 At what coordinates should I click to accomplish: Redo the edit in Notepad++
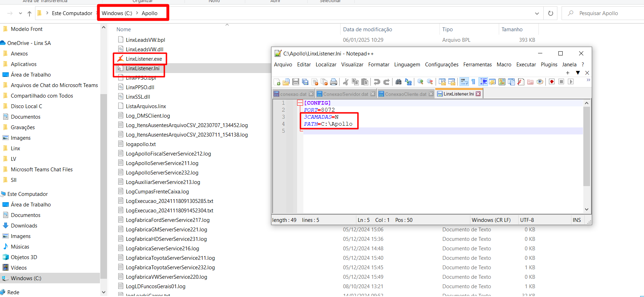[387, 82]
